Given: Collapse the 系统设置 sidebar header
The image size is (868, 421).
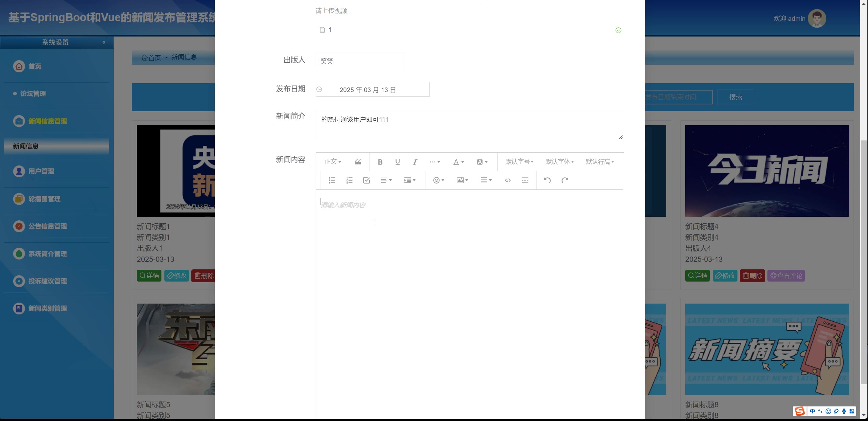Looking at the screenshot, I should click(x=104, y=42).
